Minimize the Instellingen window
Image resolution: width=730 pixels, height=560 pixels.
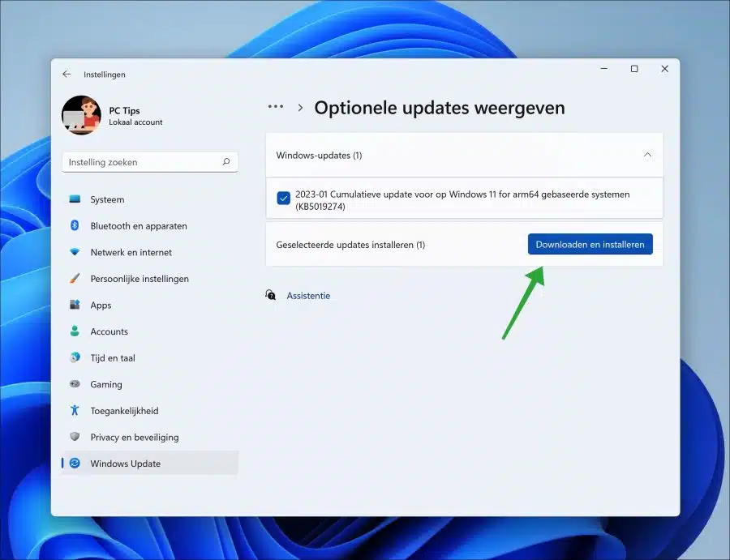(603, 69)
